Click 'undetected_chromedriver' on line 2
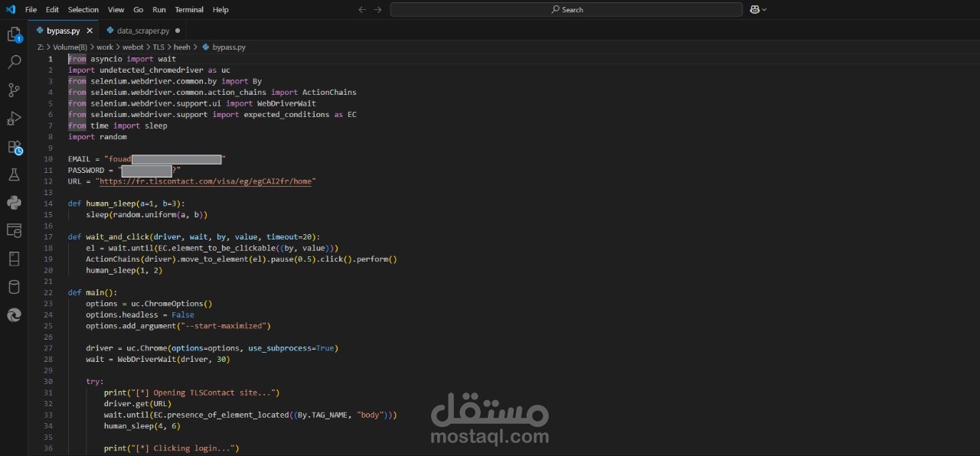This screenshot has height=456, width=980. [x=152, y=70]
